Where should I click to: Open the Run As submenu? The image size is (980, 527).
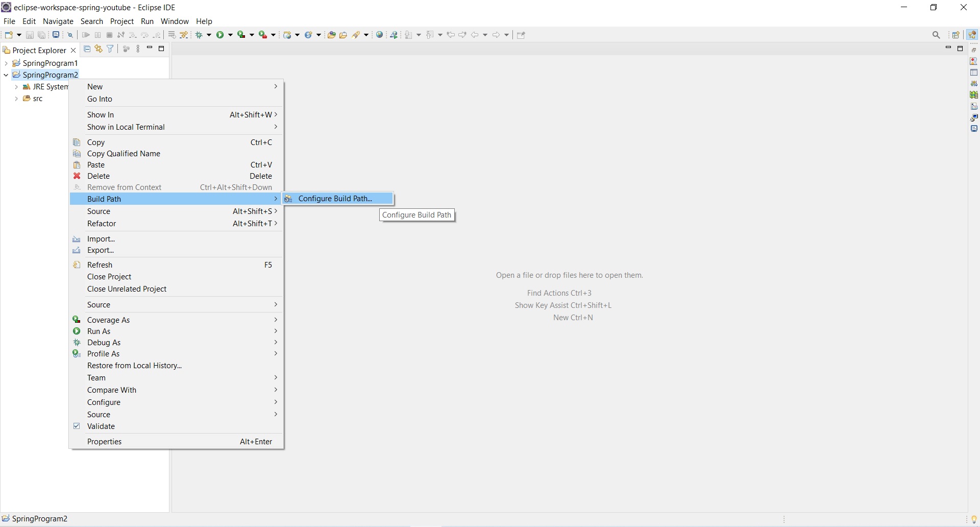tap(177, 331)
